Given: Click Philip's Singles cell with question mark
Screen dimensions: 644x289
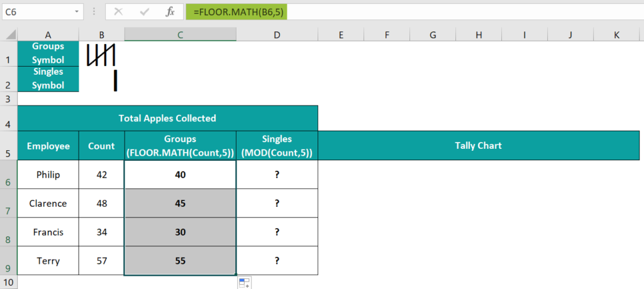Looking at the screenshot, I should [x=277, y=175].
